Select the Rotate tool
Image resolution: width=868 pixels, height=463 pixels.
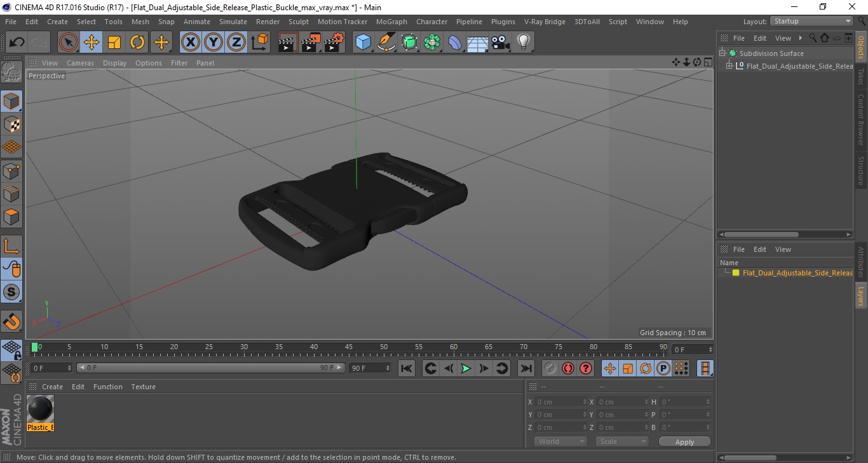(137, 43)
